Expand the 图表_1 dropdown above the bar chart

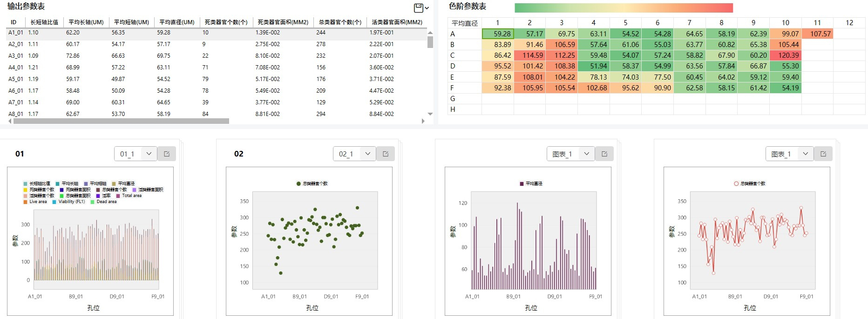tap(586, 154)
